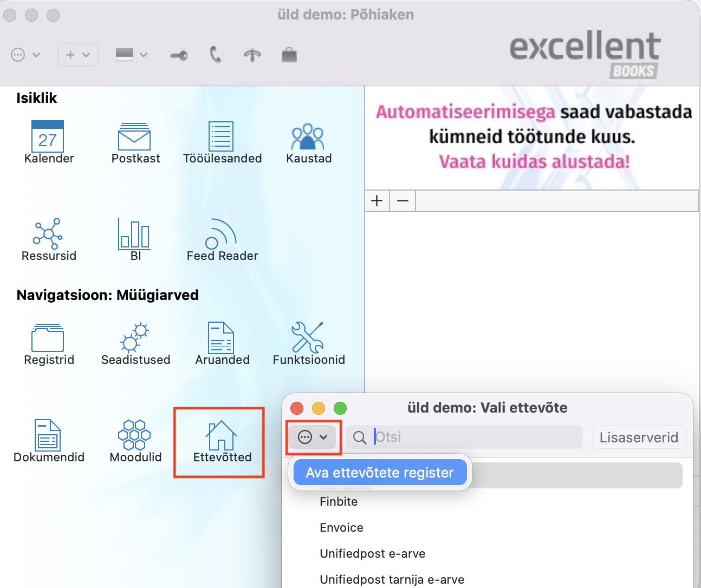This screenshot has height=588, width=701.
Task: Open Aruanded reports icon
Action: pyautogui.click(x=221, y=338)
